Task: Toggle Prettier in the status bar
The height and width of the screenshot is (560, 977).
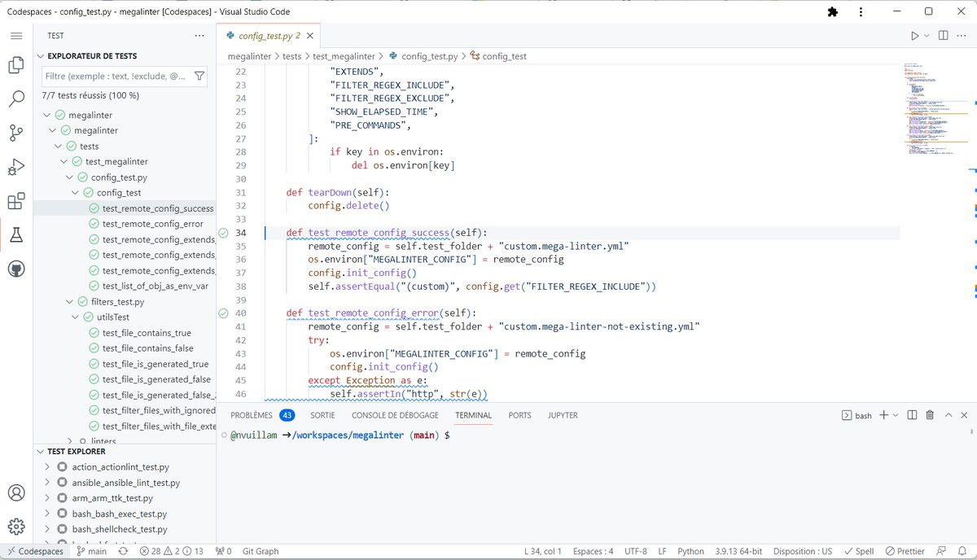Action: click(905, 551)
